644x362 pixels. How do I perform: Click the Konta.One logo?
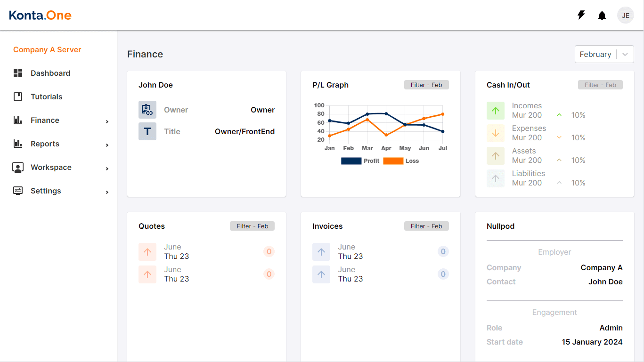40,16
